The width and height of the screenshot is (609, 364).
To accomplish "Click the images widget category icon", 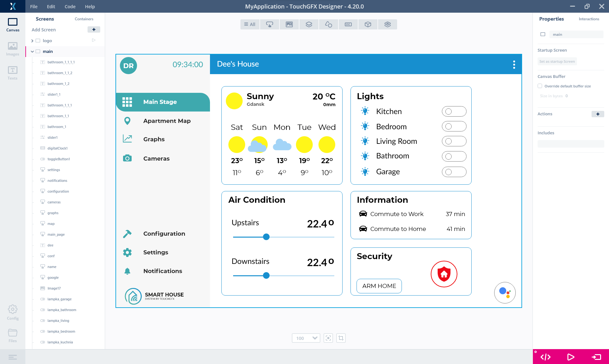I will (x=289, y=24).
